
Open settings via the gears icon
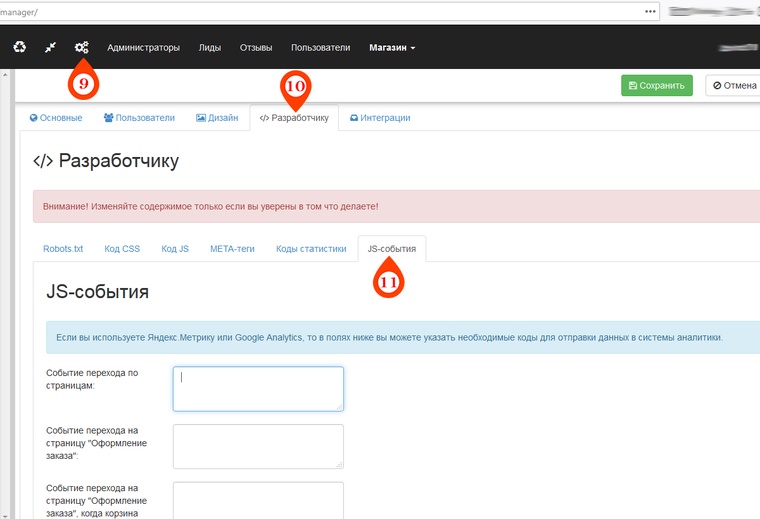(x=82, y=47)
